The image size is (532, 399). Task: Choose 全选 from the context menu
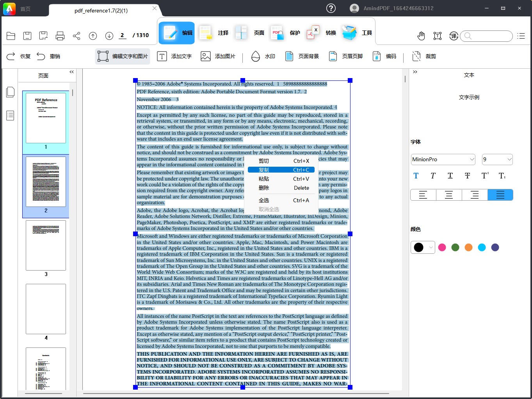281,200
